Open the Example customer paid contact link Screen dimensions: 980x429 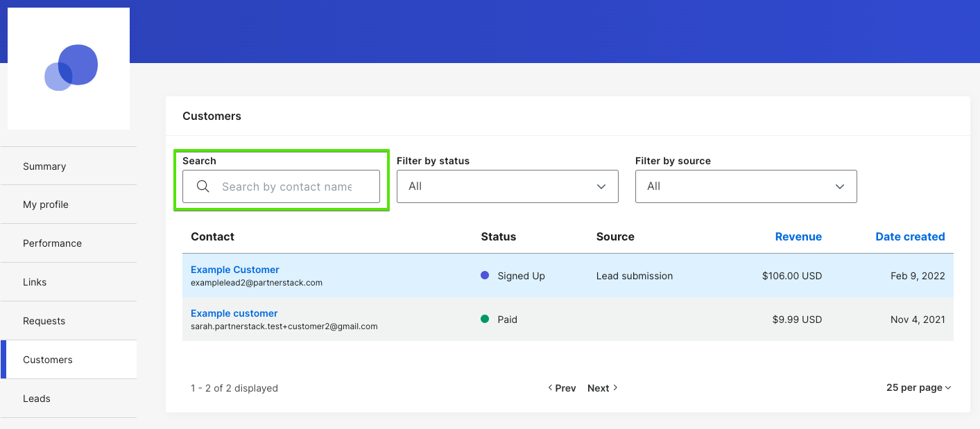pos(234,313)
